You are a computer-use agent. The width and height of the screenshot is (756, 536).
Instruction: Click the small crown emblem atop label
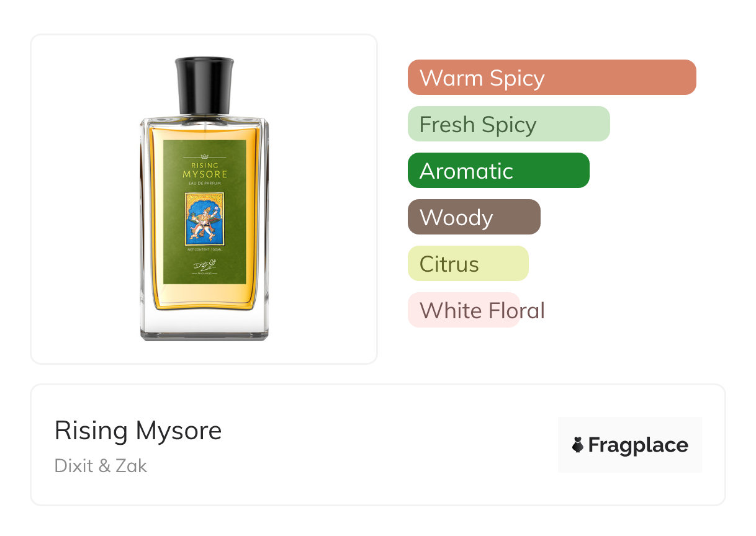[205, 157]
